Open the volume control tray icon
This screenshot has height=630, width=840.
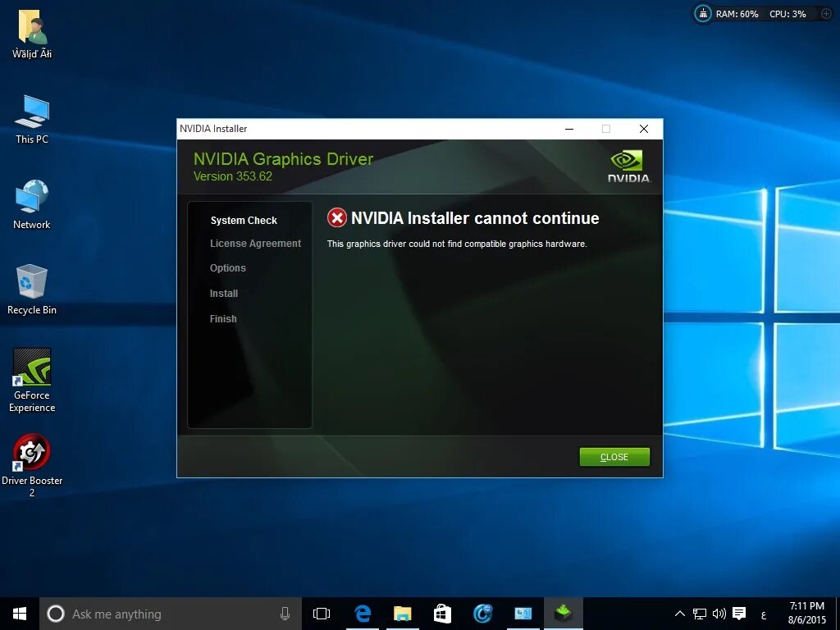tap(719, 614)
